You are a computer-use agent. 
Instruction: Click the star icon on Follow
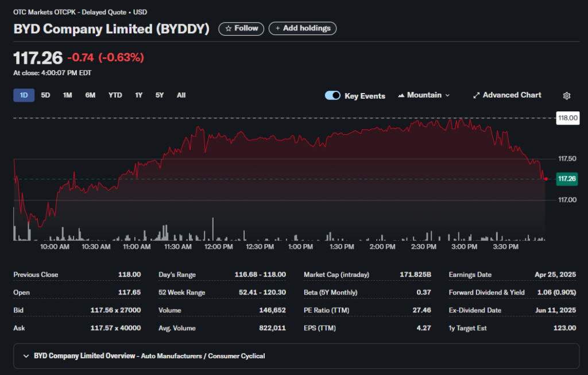click(x=228, y=28)
